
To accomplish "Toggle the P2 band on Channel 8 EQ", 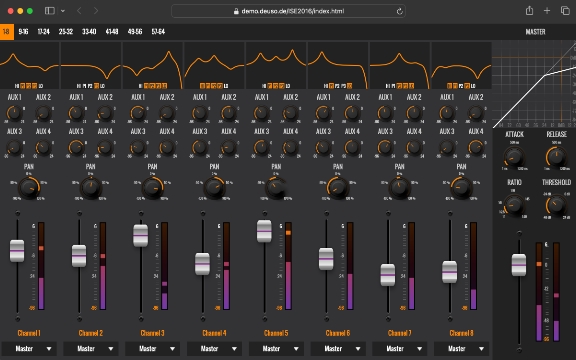I will [x=461, y=86].
